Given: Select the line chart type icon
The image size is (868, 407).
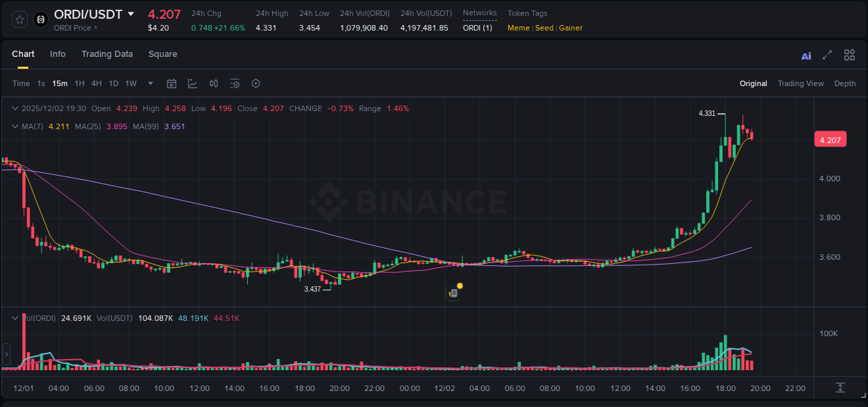Looking at the screenshot, I should point(193,83).
